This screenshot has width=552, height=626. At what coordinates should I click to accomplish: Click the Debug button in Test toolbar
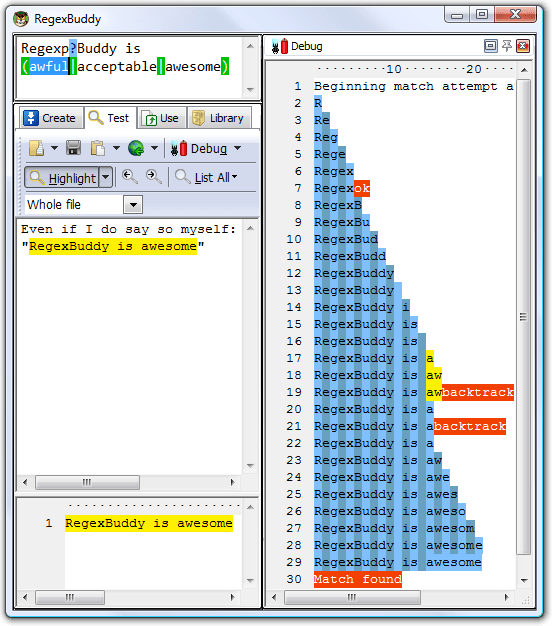click(199, 149)
